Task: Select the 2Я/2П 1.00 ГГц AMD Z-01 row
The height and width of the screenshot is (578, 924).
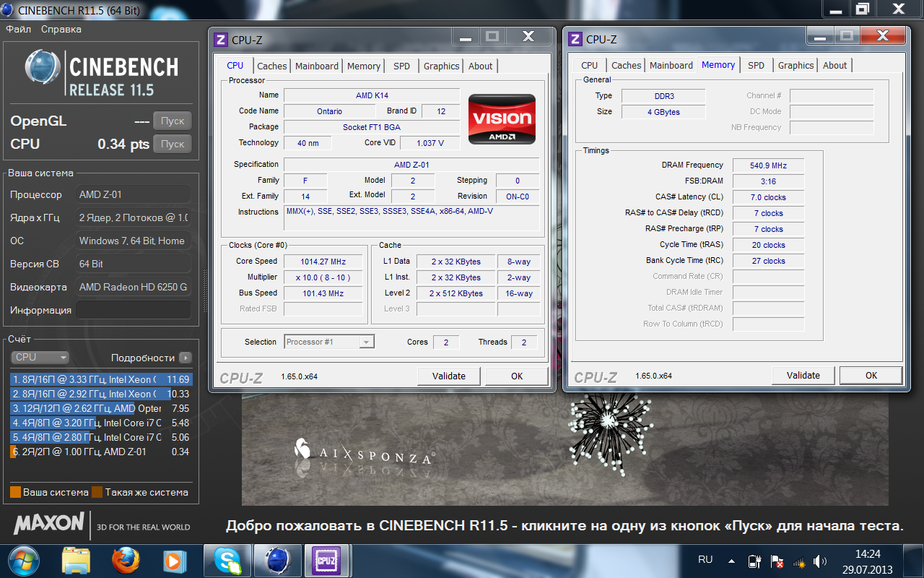Action: click(x=101, y=452)
